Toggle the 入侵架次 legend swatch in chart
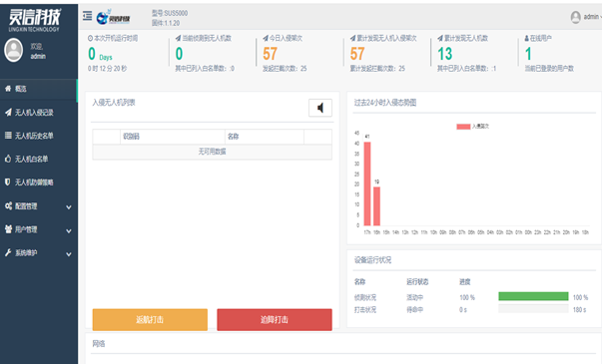The height and width of the screenshot is (364, 602). point(463,127)
